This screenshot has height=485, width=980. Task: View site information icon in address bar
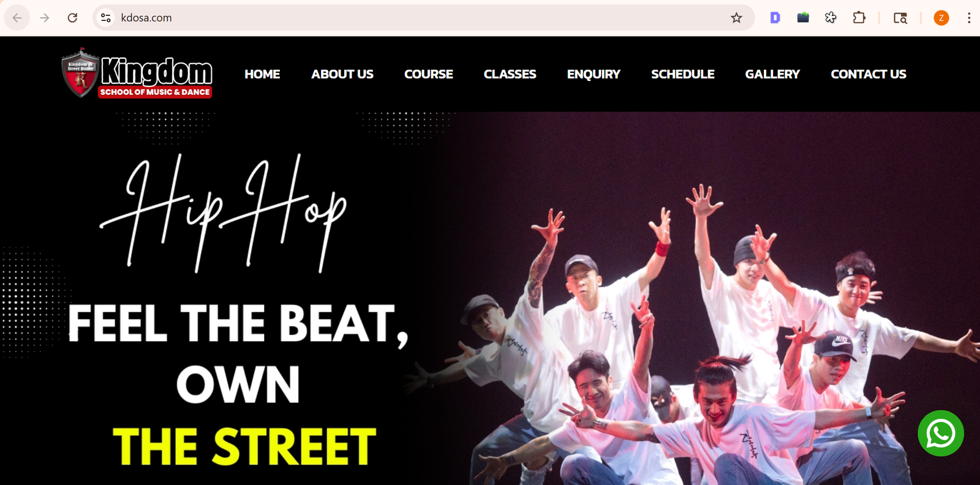pos(106,18)
